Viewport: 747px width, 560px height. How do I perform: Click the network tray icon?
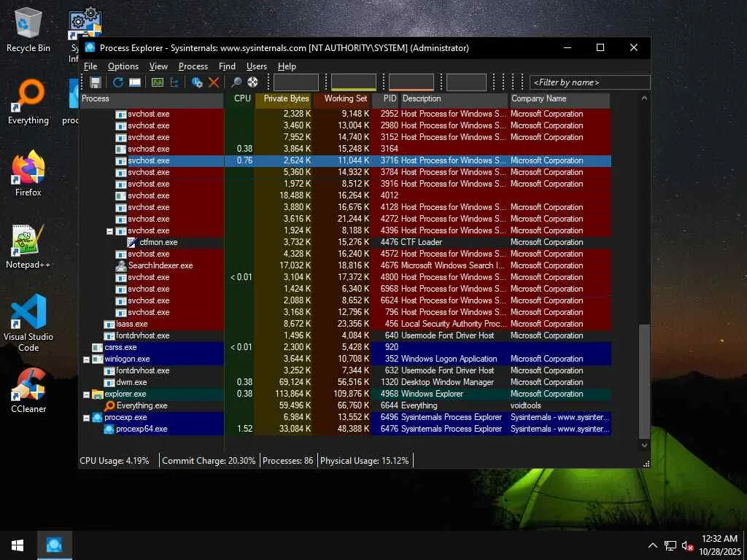point(670,545)
